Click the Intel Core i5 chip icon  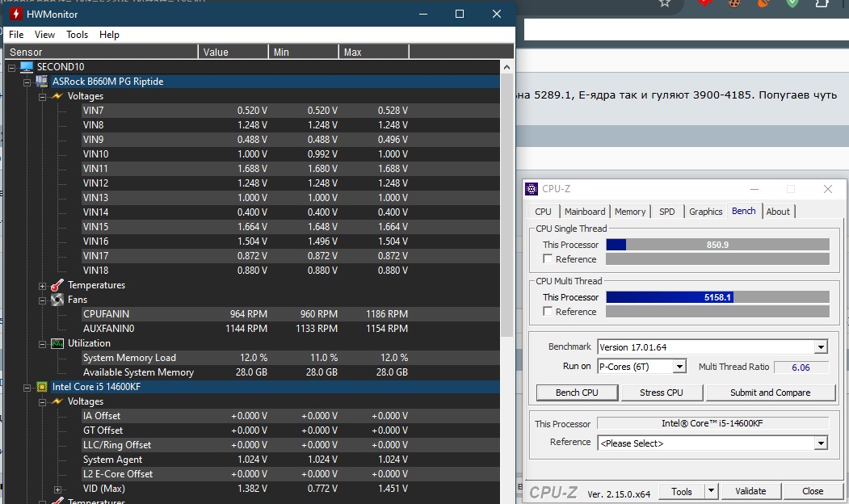pyautogui.click(x=42, y=387)
